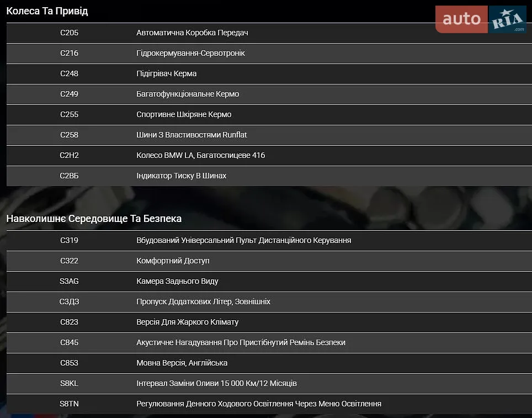Image resolution: width=532 pixels, height=418 pixels.
Task: Click the 'Колеса Та Привід' section heading
Action: pyautogui.click(x=47, y=11)
